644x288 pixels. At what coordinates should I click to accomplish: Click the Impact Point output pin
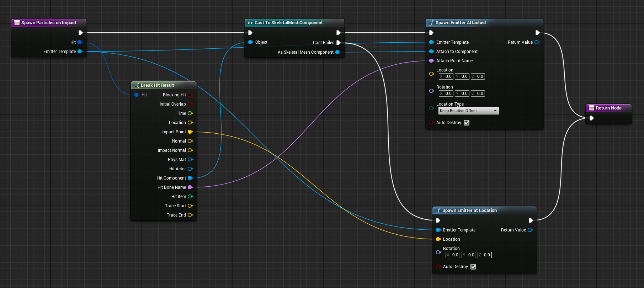[190, 132]
